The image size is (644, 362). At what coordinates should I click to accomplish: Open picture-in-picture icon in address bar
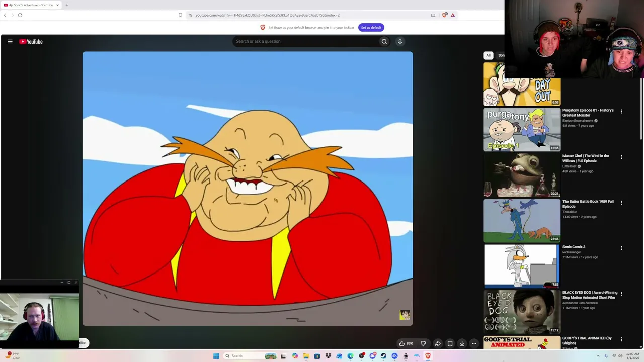433,15
